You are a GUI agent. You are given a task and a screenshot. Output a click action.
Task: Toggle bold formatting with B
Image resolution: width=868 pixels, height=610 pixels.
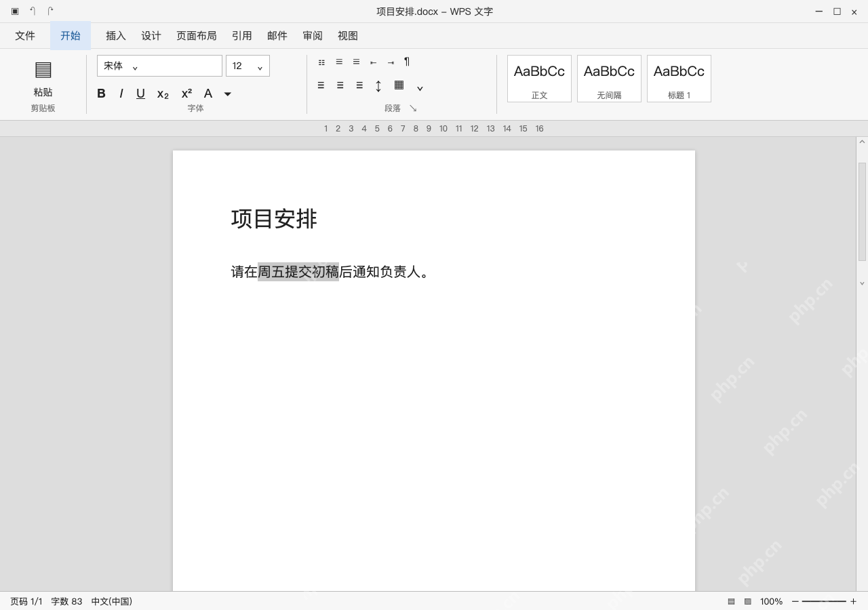coord(101,94)
